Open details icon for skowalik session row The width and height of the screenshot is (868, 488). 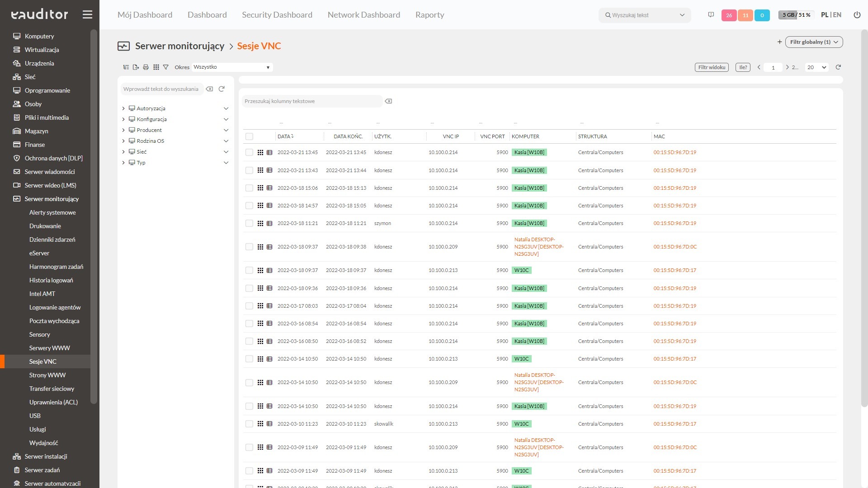(269, 424)
